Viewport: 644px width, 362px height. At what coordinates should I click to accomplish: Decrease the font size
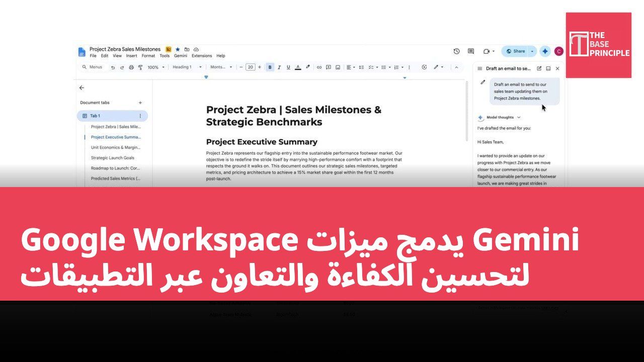[x=241, y=67]
